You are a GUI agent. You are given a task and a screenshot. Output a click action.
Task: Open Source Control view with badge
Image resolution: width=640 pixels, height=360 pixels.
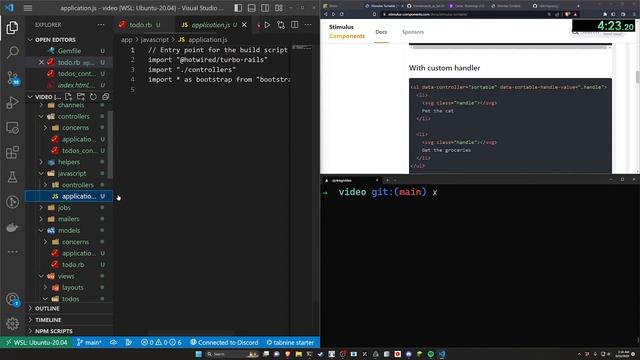tap(12, 78)
